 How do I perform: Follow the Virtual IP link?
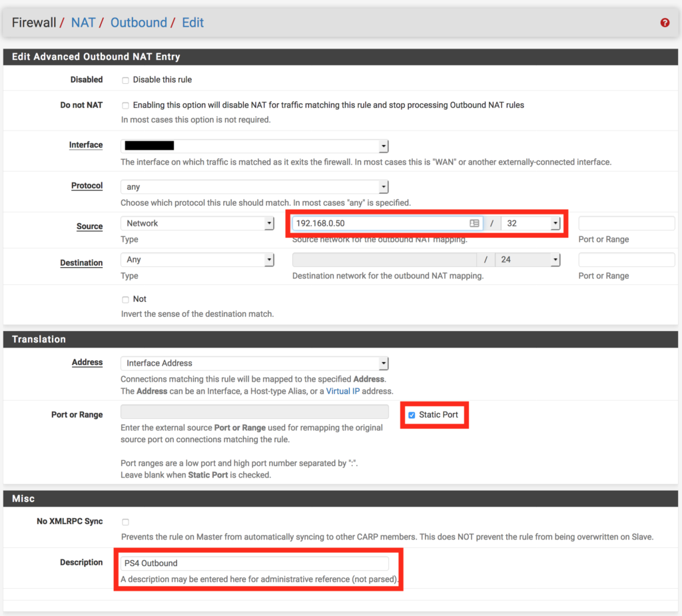point(343,391)
